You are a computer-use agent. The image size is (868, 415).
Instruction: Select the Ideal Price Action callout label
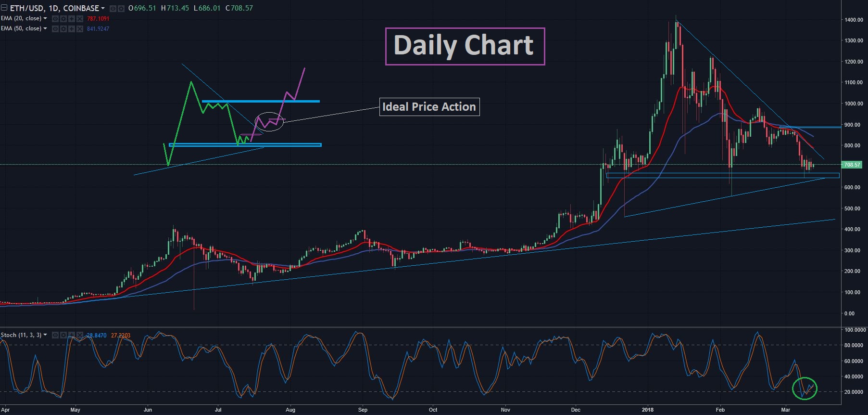(429, 107)
